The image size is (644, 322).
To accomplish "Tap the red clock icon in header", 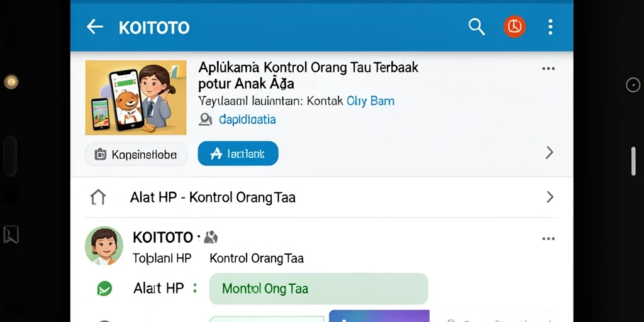I will click(514, 26).
